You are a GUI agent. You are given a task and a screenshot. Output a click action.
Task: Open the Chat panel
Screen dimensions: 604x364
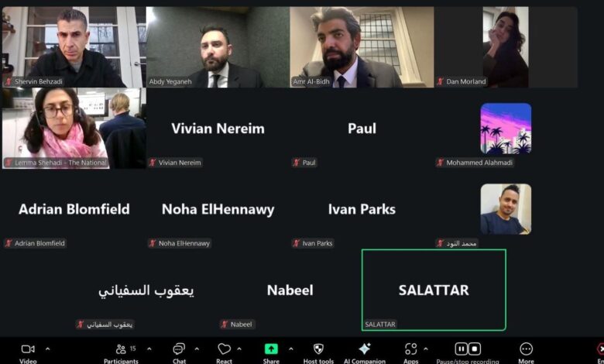179,349
